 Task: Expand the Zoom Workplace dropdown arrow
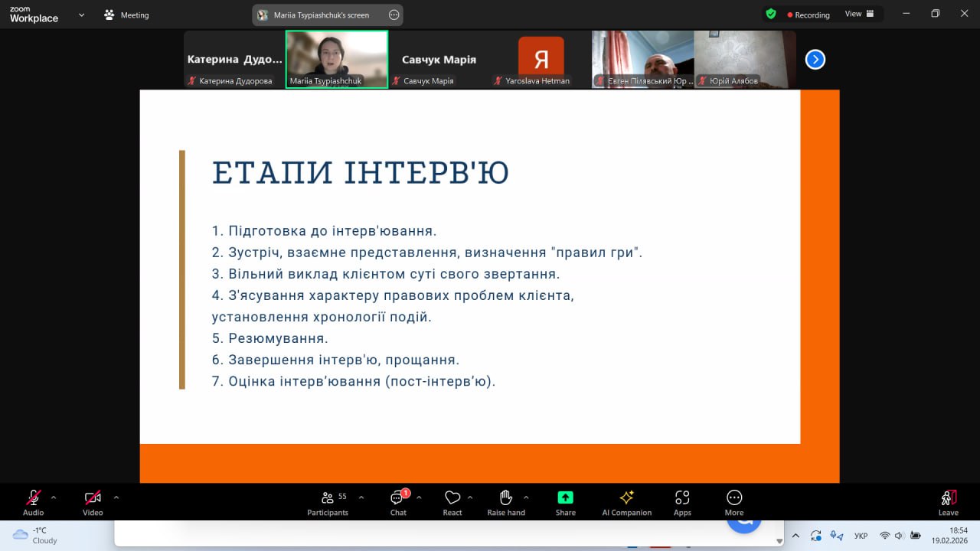tap(81, 15)
